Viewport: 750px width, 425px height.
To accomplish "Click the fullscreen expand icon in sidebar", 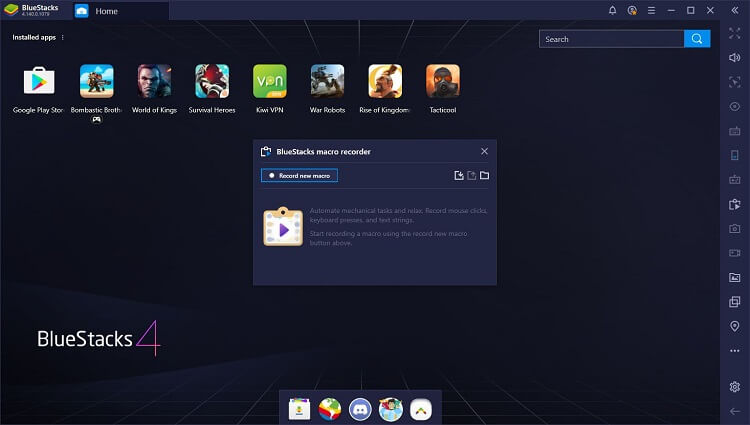I will (735, 33).
